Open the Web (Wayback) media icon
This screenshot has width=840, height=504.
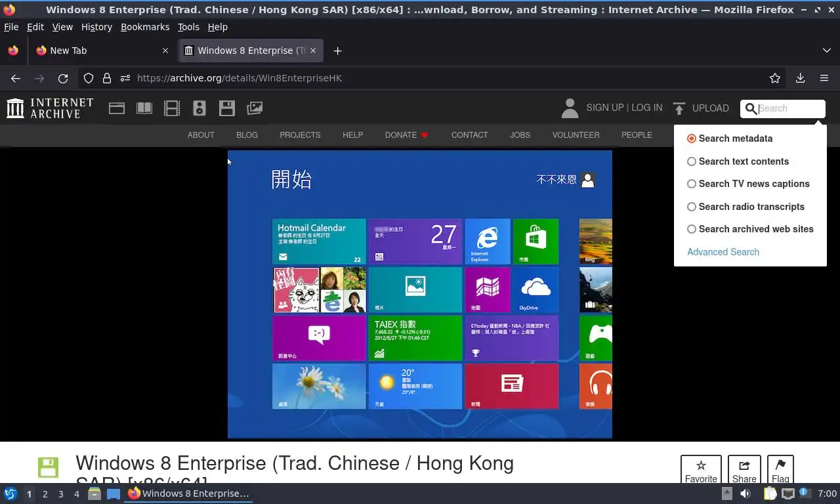pos(117,108)
